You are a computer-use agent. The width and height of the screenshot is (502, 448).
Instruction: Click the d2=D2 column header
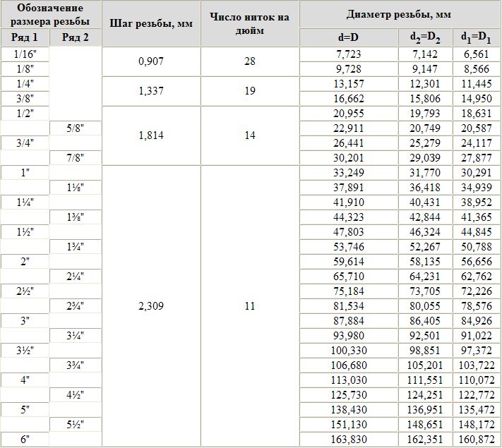[425, 37]
